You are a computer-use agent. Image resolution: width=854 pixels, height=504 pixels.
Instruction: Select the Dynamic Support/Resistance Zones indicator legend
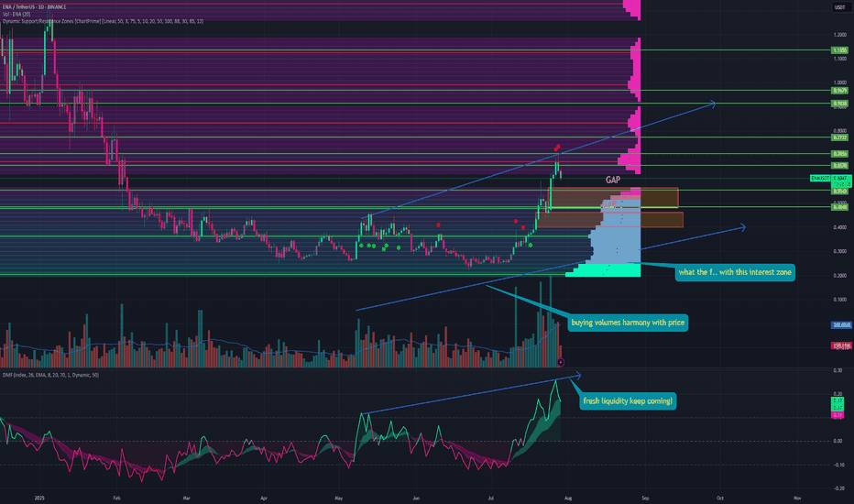click(x=104, y=21)
